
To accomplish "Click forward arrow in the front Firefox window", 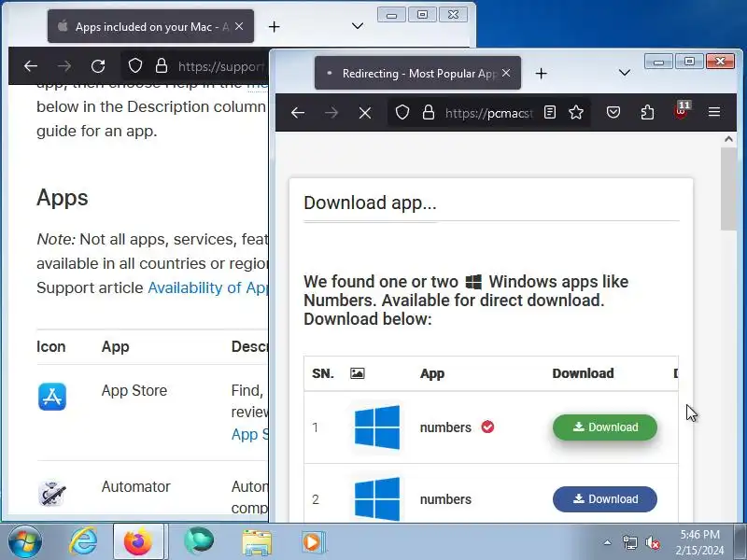I will tap(331, 113).
